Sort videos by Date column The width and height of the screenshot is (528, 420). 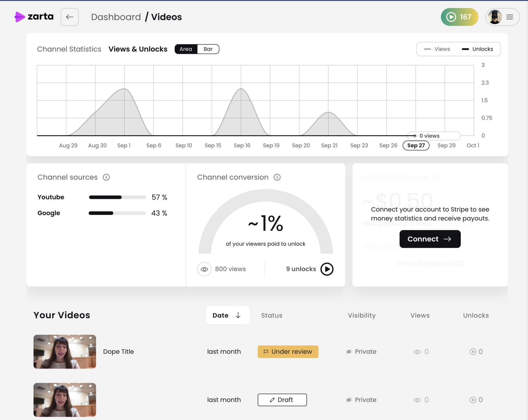(228, 315)
